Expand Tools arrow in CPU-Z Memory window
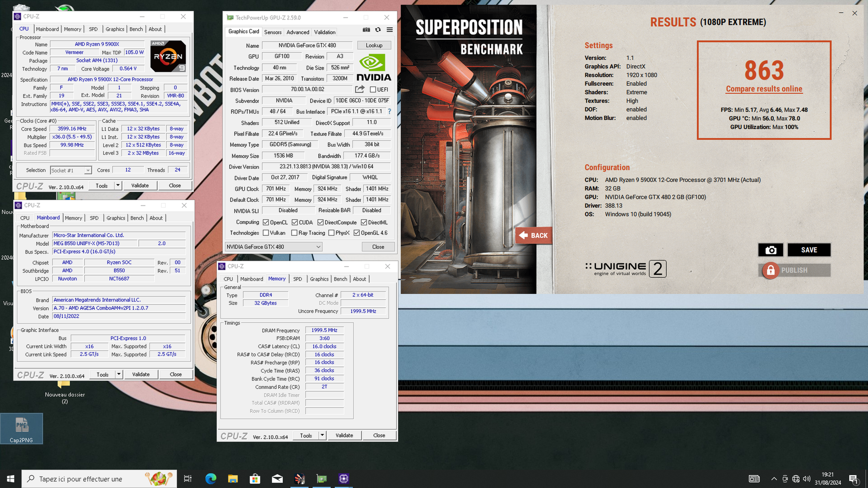The image size is (868, 488). click(x=322, y=435)
